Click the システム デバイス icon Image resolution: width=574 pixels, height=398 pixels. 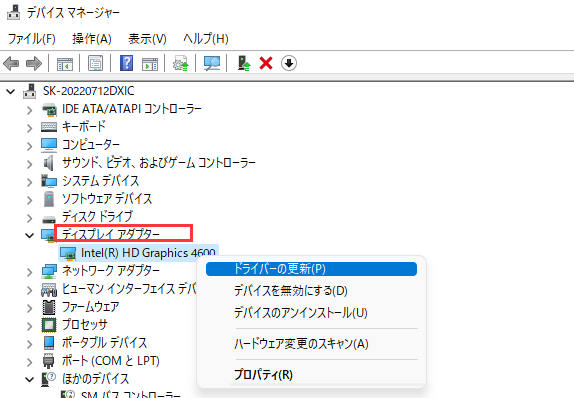[x=49, y=181]
